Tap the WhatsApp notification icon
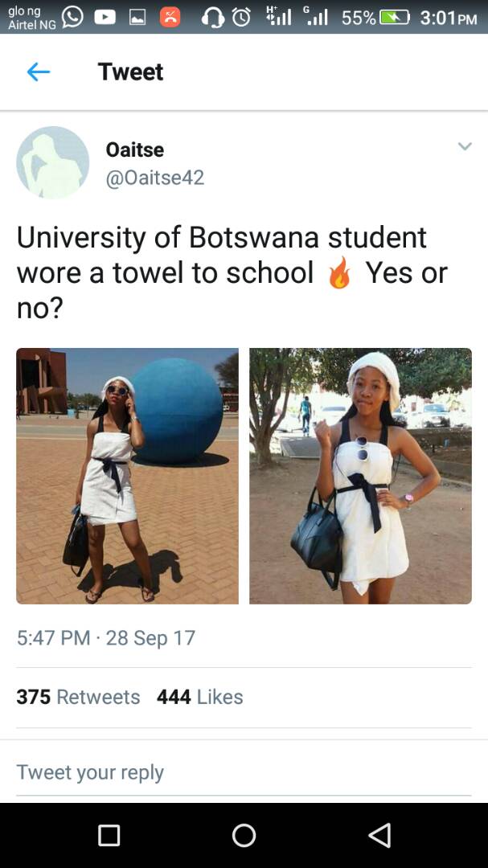The width and height of the screenshot is (488, 868). pyautogui.click(x=72, y=17)
